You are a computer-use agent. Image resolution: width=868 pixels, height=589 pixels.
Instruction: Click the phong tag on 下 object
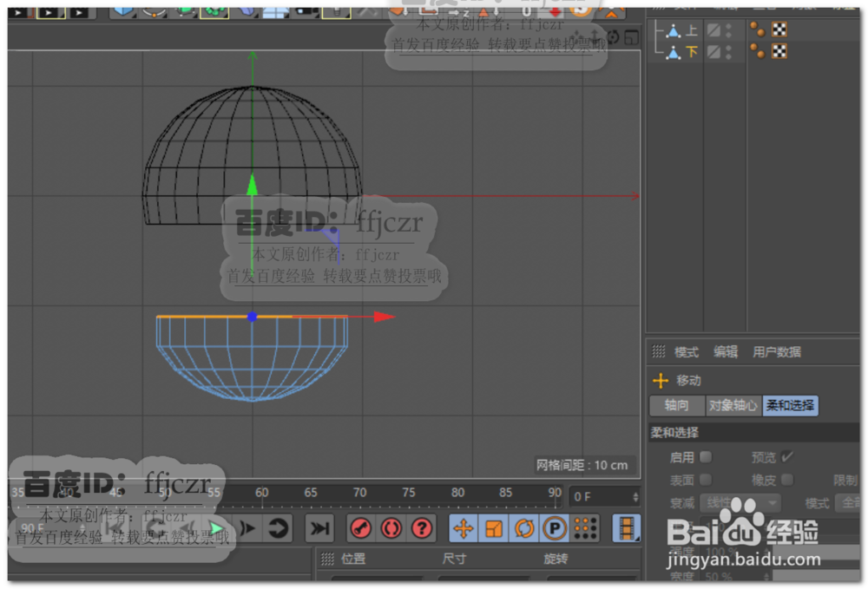coord(757,51)
